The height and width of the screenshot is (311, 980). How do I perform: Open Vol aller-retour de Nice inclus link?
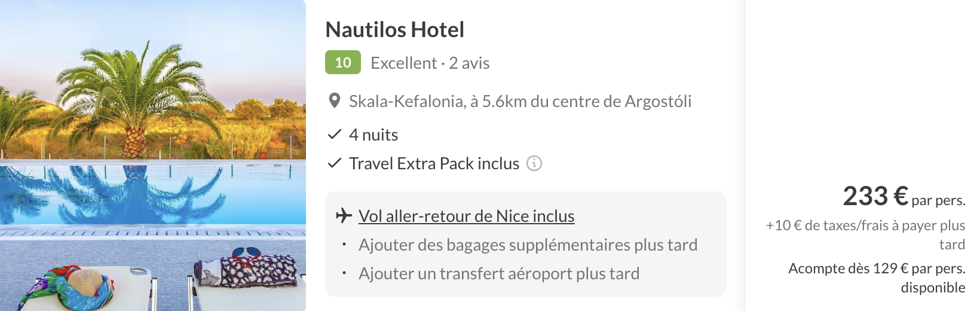click(466, 216)
